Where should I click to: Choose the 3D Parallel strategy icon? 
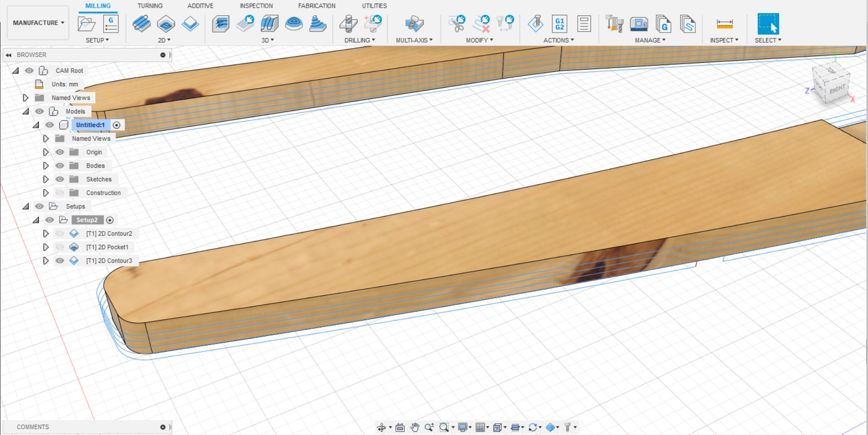point(269,24)
